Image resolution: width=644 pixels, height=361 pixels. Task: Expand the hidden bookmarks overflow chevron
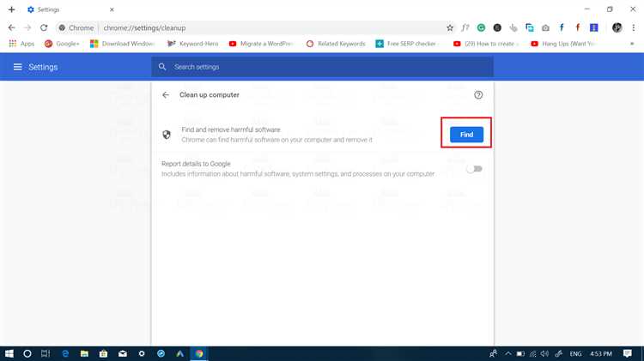tap(632, 44)
